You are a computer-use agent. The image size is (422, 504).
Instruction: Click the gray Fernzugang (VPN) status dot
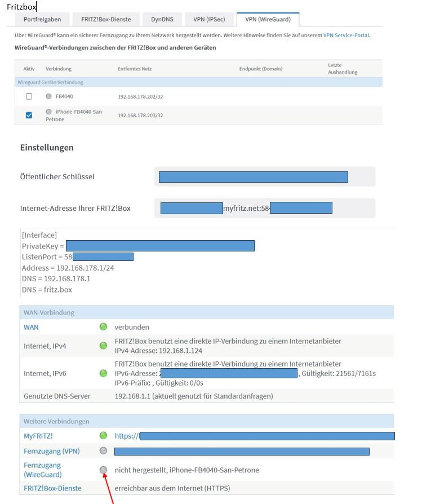point(103,450)
